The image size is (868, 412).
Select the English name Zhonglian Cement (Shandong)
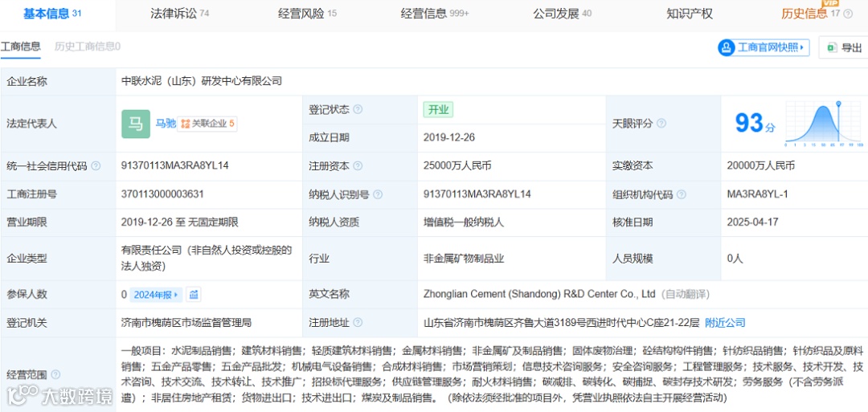point(539,294)
